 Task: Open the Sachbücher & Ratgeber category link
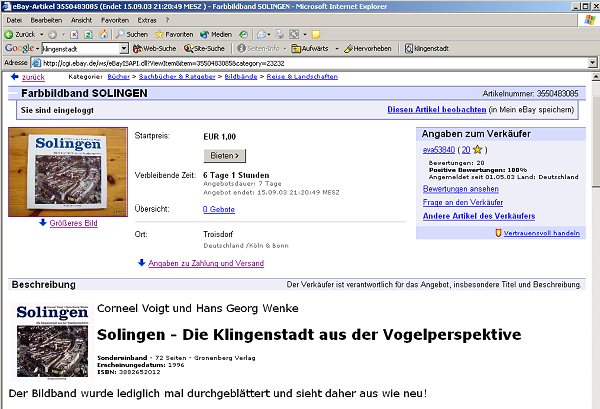(x=177, y=77)
